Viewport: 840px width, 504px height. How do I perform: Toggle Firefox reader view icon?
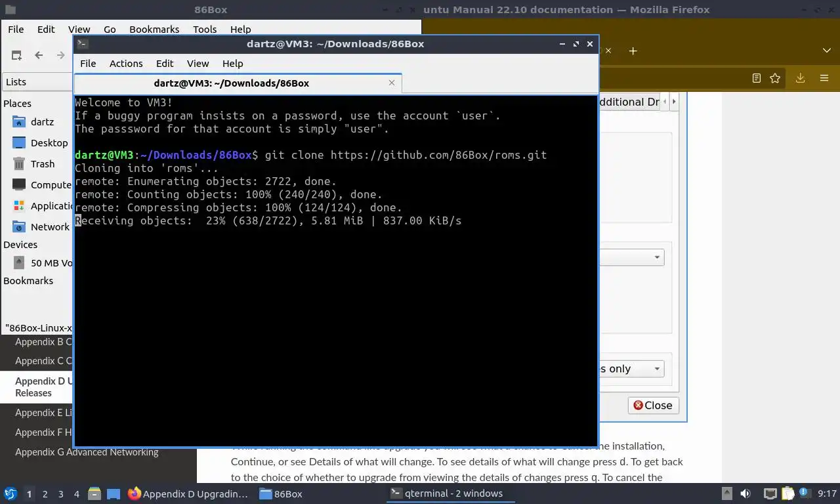pyautogui.click(x=757, y=78)
